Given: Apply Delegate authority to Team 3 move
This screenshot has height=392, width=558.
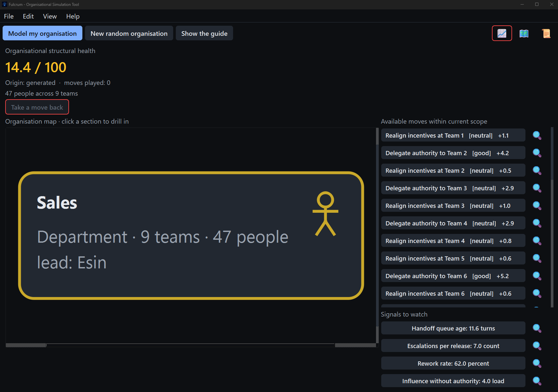Looking at the screenshot, I should point(453,188).
